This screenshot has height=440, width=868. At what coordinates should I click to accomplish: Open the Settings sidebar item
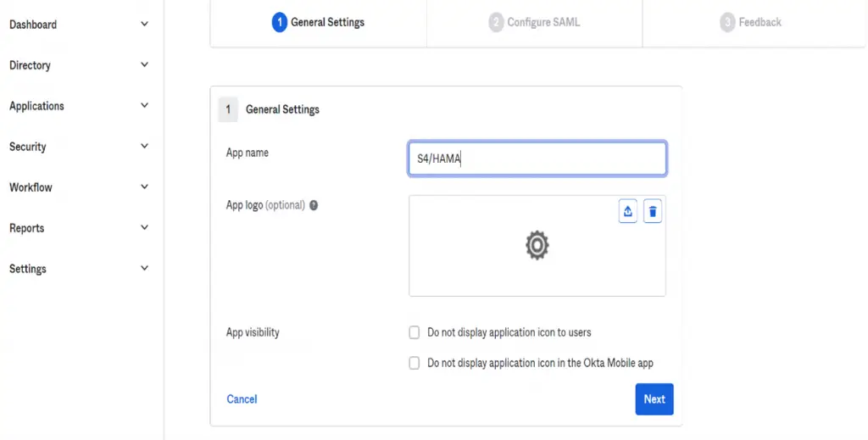79,269
